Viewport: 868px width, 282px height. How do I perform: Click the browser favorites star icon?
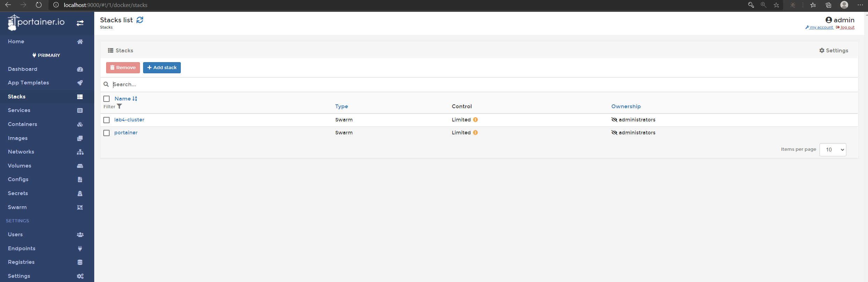[x=776, y=5]
